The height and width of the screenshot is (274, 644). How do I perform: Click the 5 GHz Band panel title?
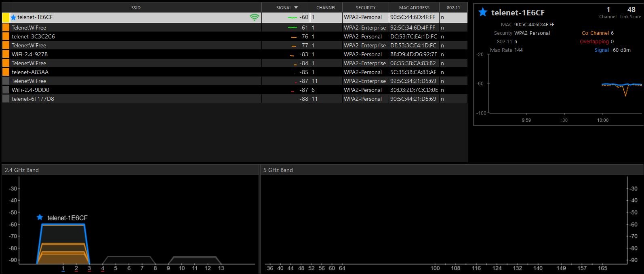(278, 170)
